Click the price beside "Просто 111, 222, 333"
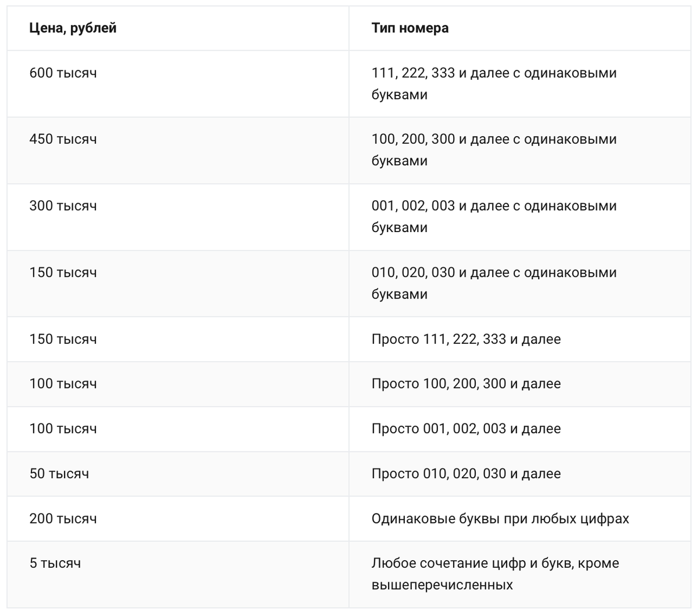698x616 pixels. pyautogui.click(x=63, y=339)
